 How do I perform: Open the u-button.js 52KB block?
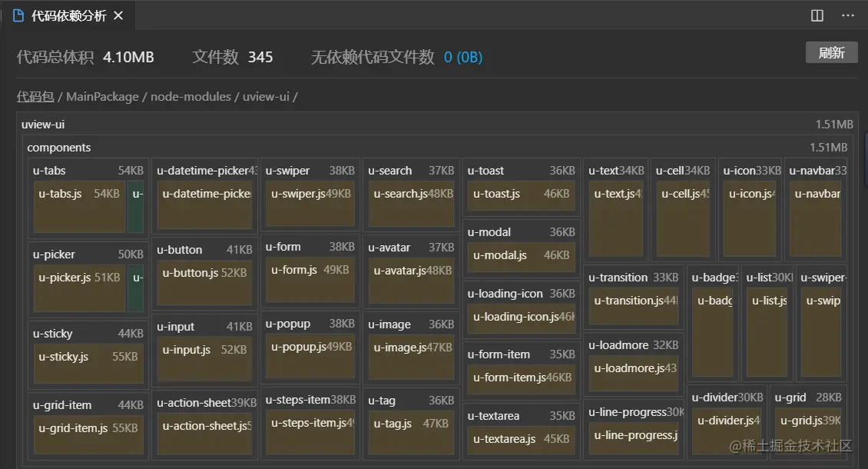pyautogui.click(x=205, y=283)
